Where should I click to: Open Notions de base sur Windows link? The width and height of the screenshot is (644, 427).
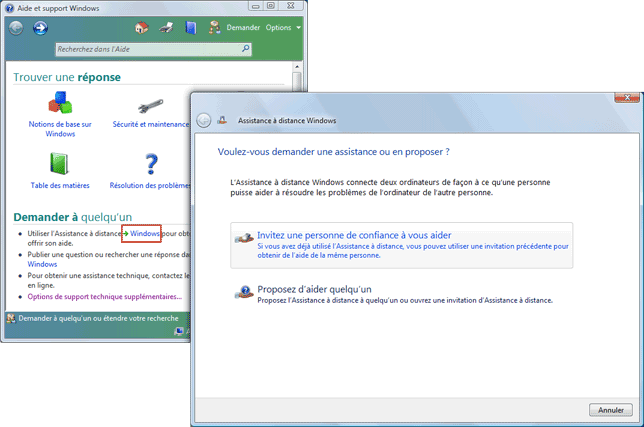tap(60, 129)
